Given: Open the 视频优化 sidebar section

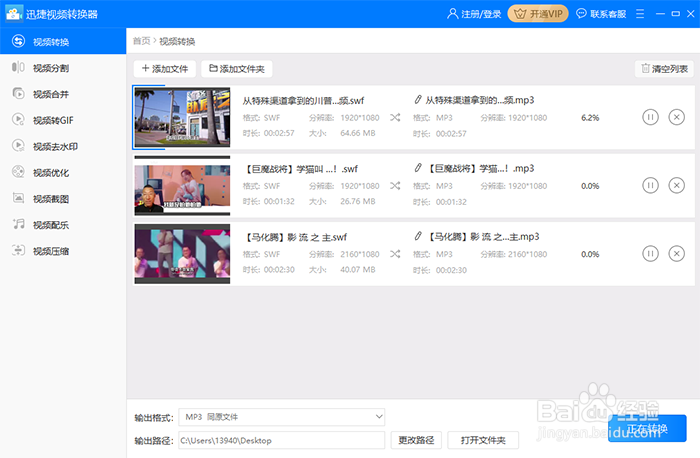Looking at the screenshot, I should coord(63,172).
